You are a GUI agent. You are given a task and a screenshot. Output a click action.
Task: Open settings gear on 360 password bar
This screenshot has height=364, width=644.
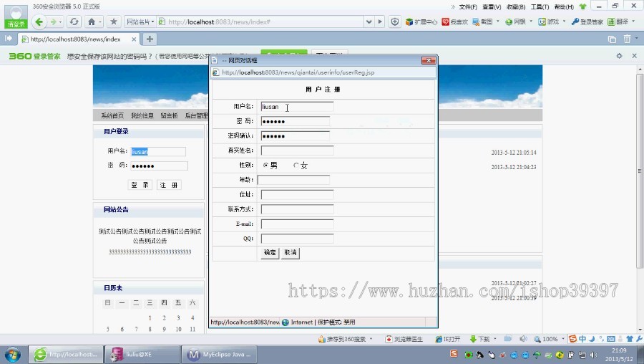click(620, 55)
